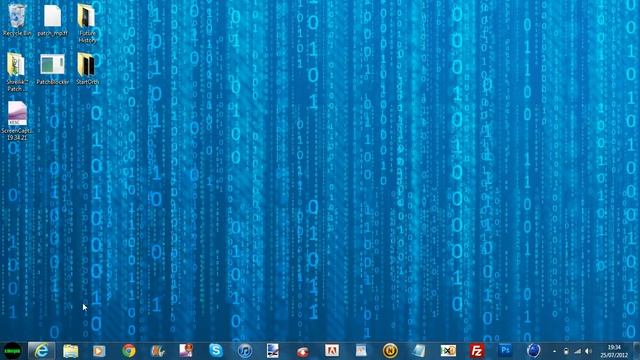Open Skype from the taskbar
The width and height of the screenshot is (640, 360).
click(216, 351)
